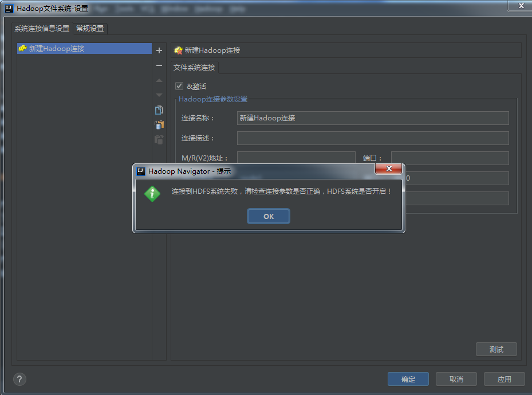Click the copy connection icon

(x=159, y=110)
